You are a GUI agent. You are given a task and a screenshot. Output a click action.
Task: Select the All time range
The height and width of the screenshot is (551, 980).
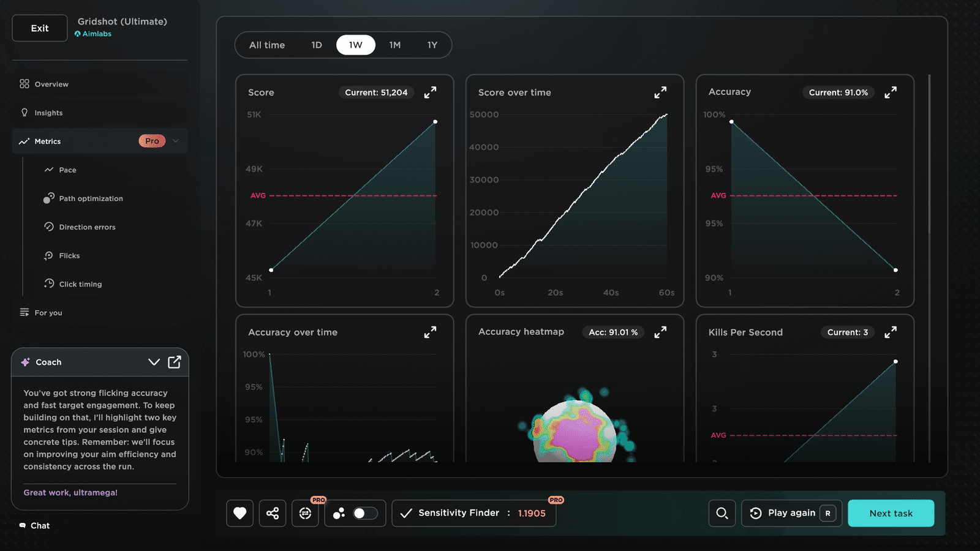tap(267, 45)
